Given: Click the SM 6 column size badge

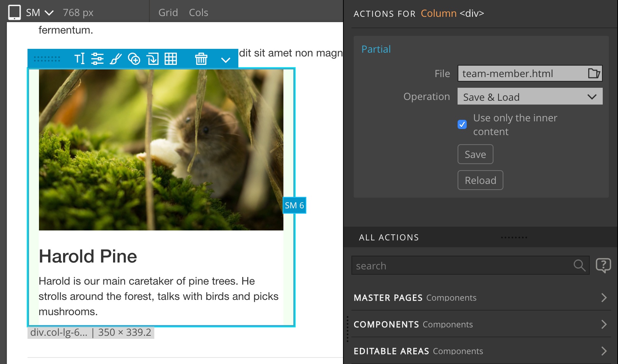Looking at the screenshot, I should (294, 205).
